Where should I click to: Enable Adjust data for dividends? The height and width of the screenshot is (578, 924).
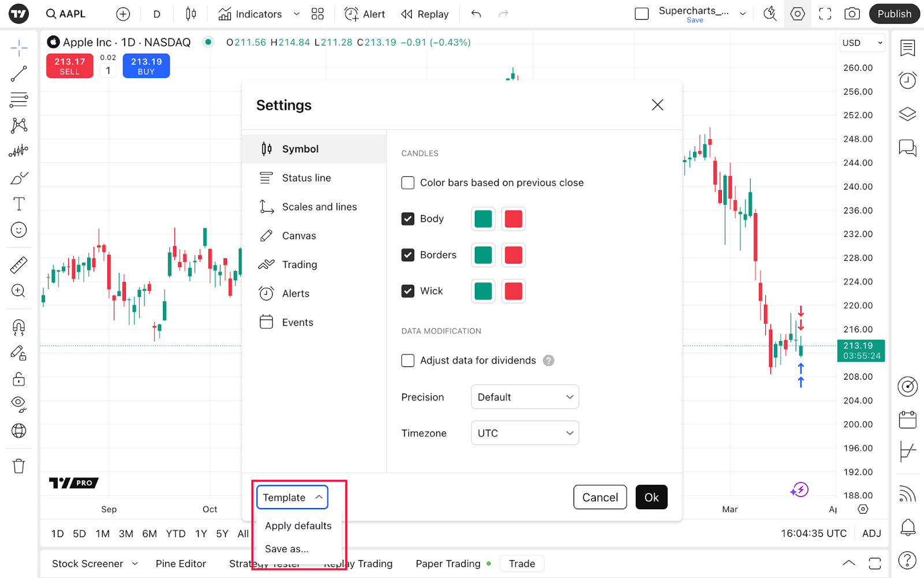click(x=408, y=361)
